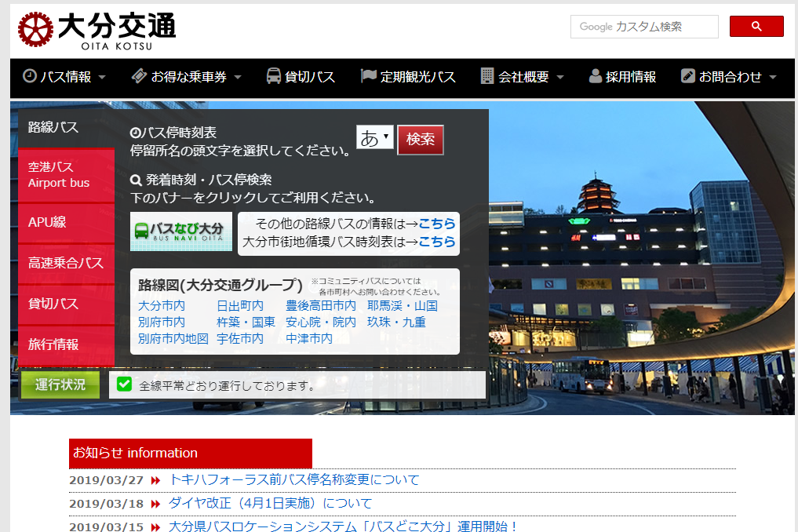Click こちら for the city loop bus timetable
This screenshot has width=798, height=532.
[436, 242]
